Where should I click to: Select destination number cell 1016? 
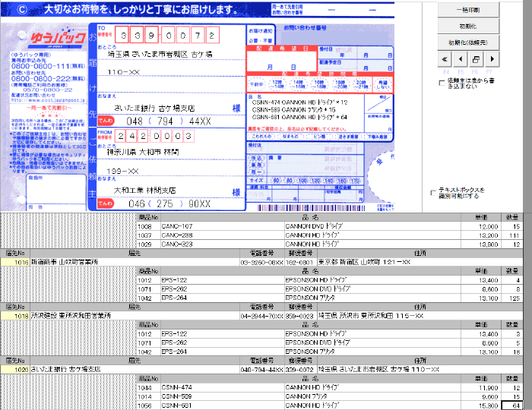click(15, 262)
